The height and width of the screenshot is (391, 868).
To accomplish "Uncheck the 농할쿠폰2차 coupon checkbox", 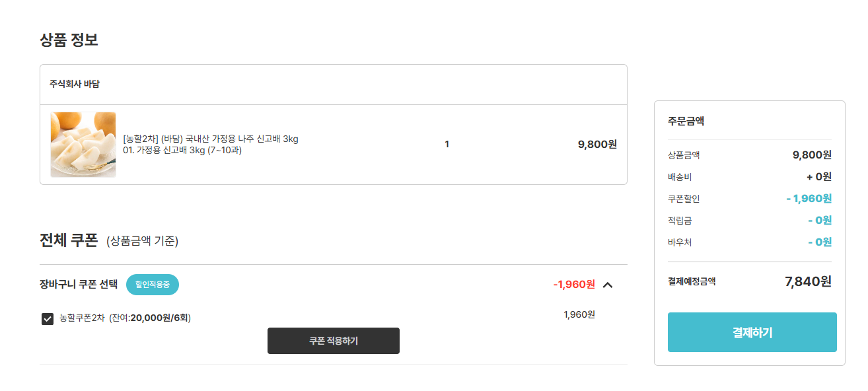I will (48, 319).
